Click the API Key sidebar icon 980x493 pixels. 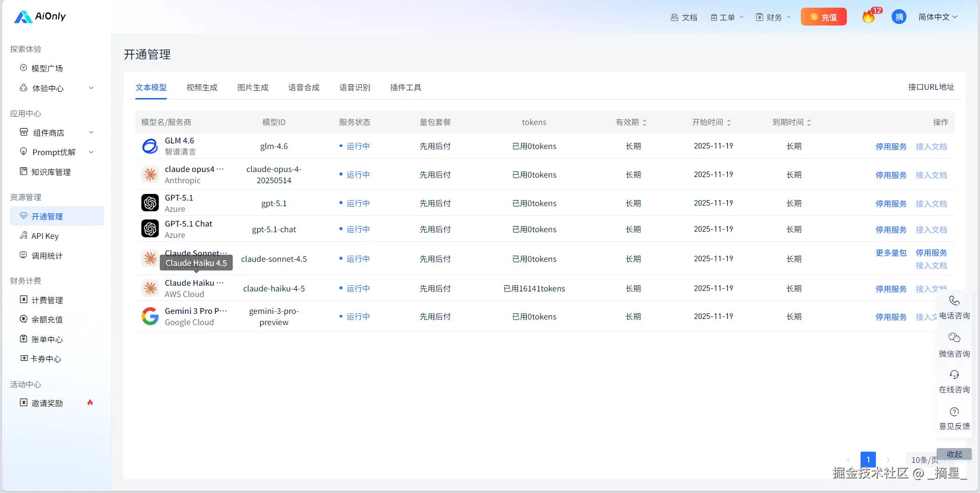point(23,235)
